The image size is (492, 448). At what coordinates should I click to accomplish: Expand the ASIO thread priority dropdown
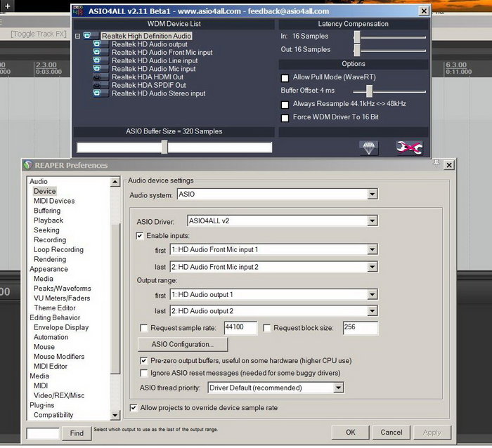[339, 388]
